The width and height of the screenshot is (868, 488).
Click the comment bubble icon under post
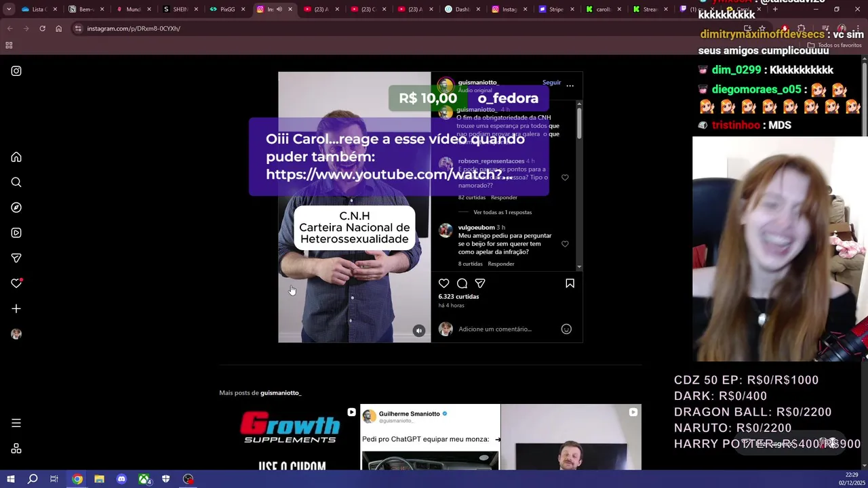[462, 283]
